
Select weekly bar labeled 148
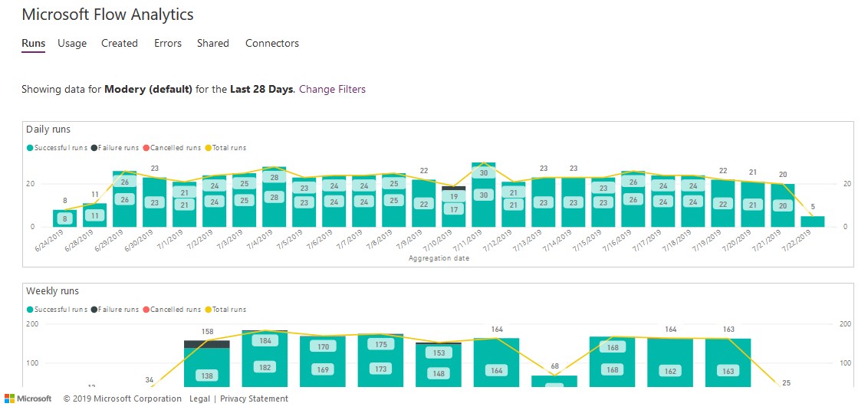(x=439, y=366)
